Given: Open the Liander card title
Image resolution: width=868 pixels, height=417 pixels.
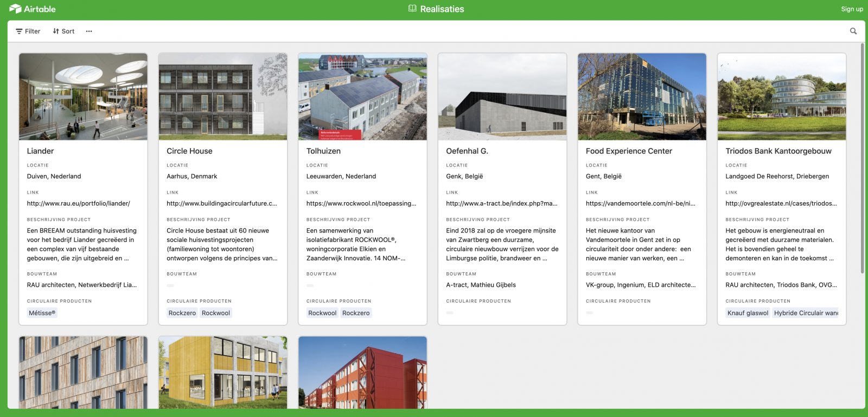Looking at the screenshot, I should point(41,151).
